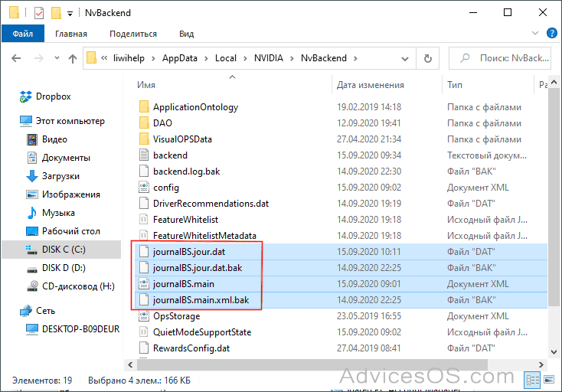Click the FeatureWhitelistMetadata file icon

pos(144,235)
